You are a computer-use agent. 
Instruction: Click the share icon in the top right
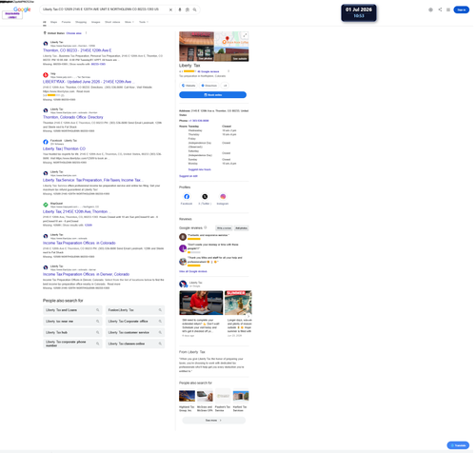point(440,10)
